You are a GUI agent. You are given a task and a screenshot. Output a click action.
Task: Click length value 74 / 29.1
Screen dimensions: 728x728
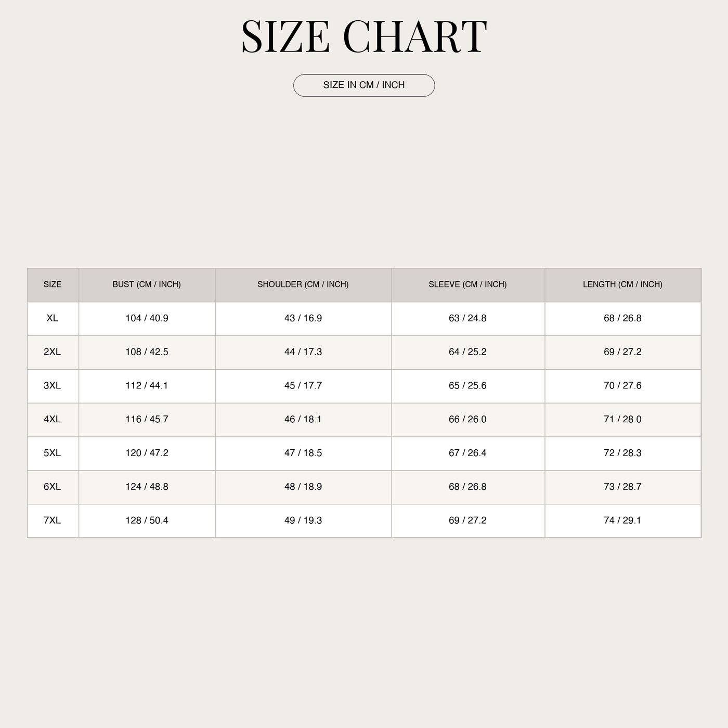click(x=622, y=521)
